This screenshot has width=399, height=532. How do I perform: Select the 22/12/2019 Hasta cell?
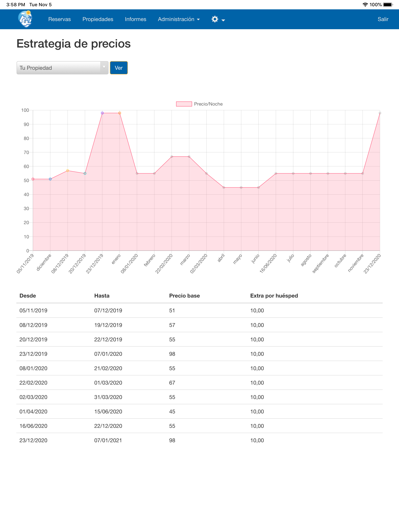[108, 339]
